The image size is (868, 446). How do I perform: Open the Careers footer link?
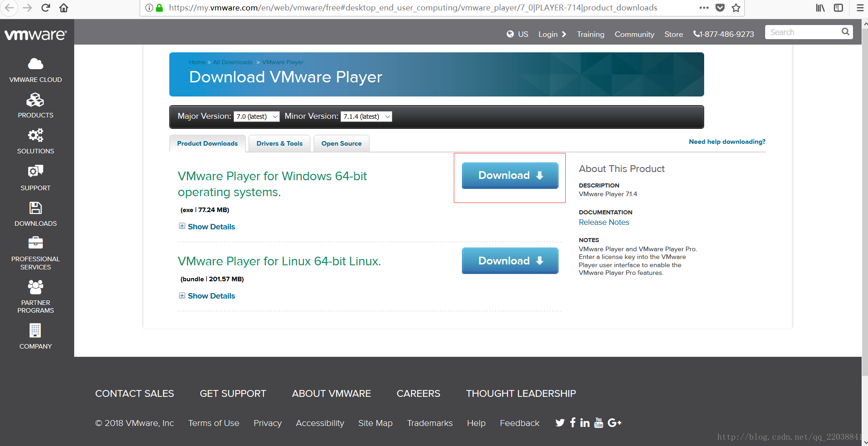(x=418, y=394)
